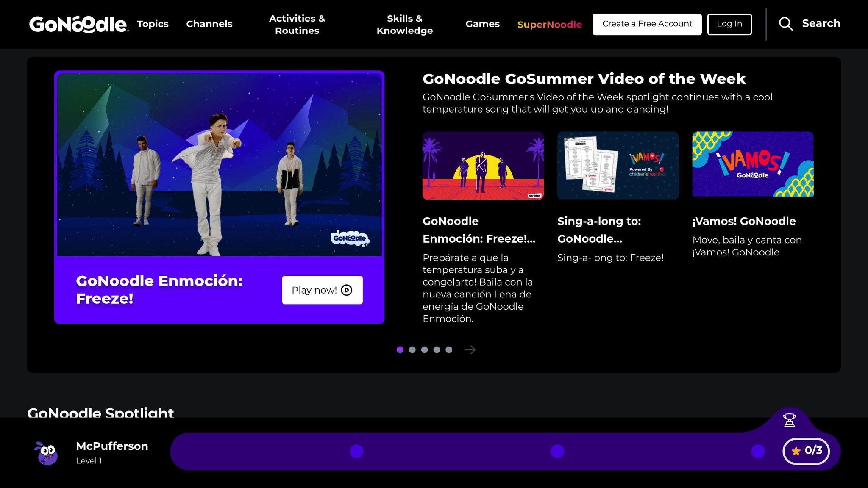Select the fifth carousel dot
This screenshot has width=868, height=488.
point(449,349)
